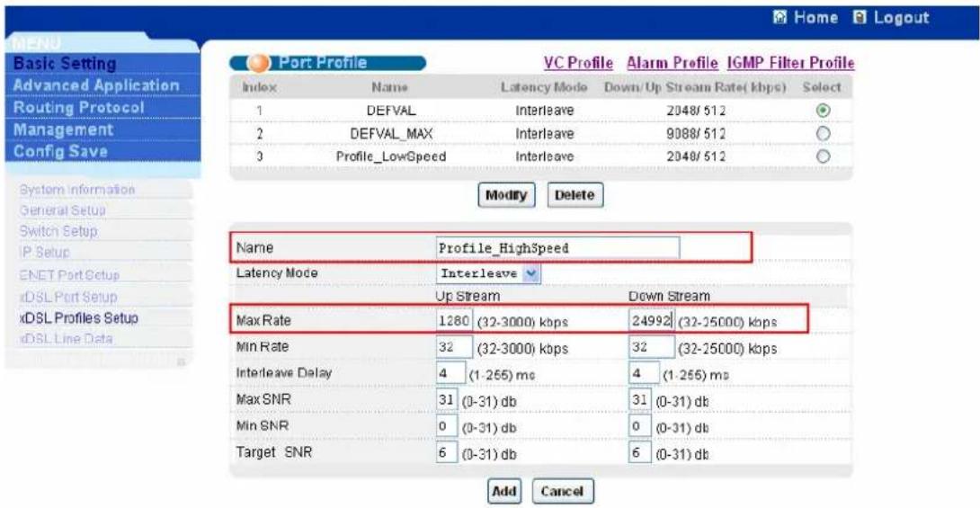Go to Switch Setup page
Viewport: 980px width, 508px height.
58,231
